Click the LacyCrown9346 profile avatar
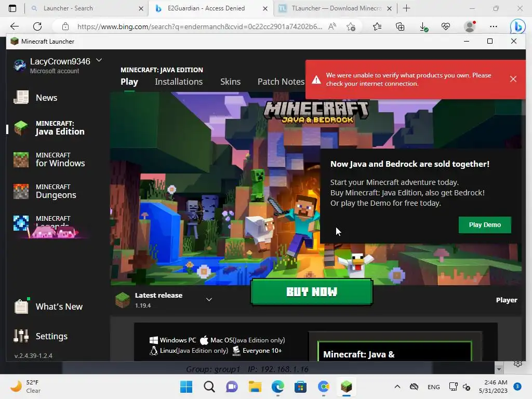This screenshot has width=532, height=399. point(20,65)
